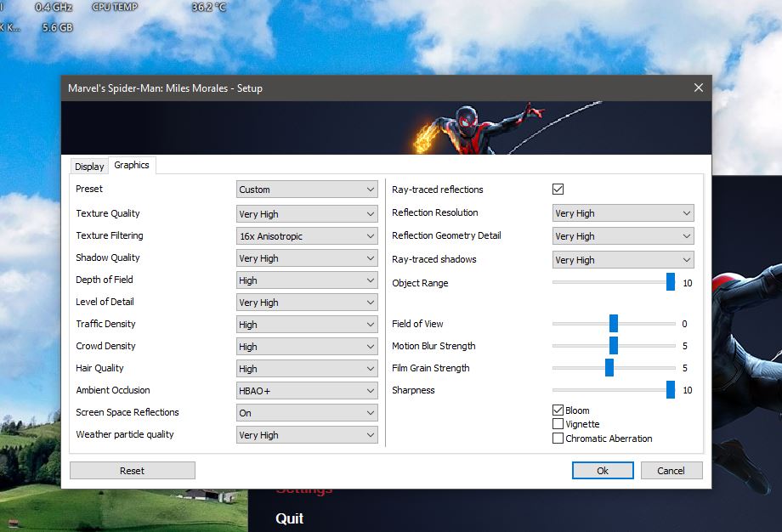
Task: Open the Reflection Resolution dropdown
Action: click(x=623, y=213)
